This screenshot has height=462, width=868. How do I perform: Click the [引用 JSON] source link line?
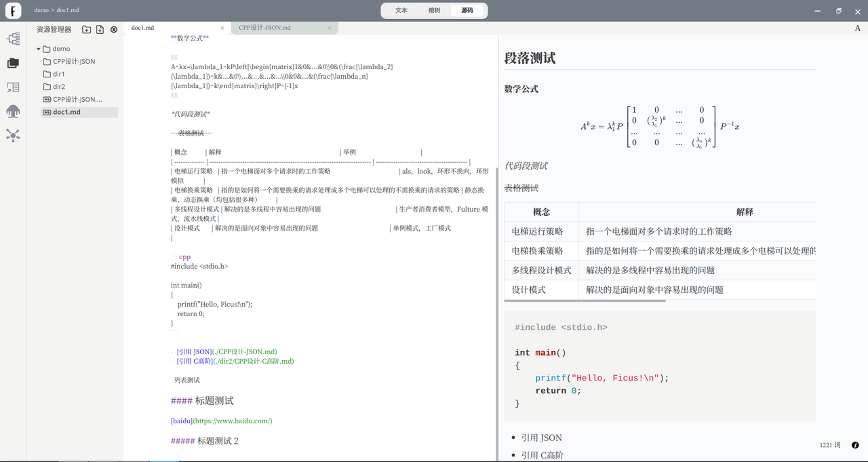point(226,351)
